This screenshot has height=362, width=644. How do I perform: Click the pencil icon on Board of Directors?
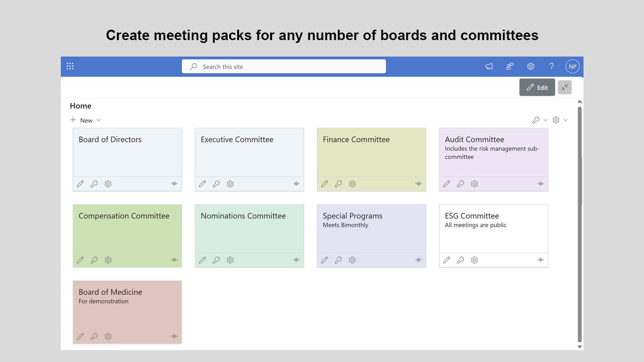pyautogui.click(x=81, y=184)
